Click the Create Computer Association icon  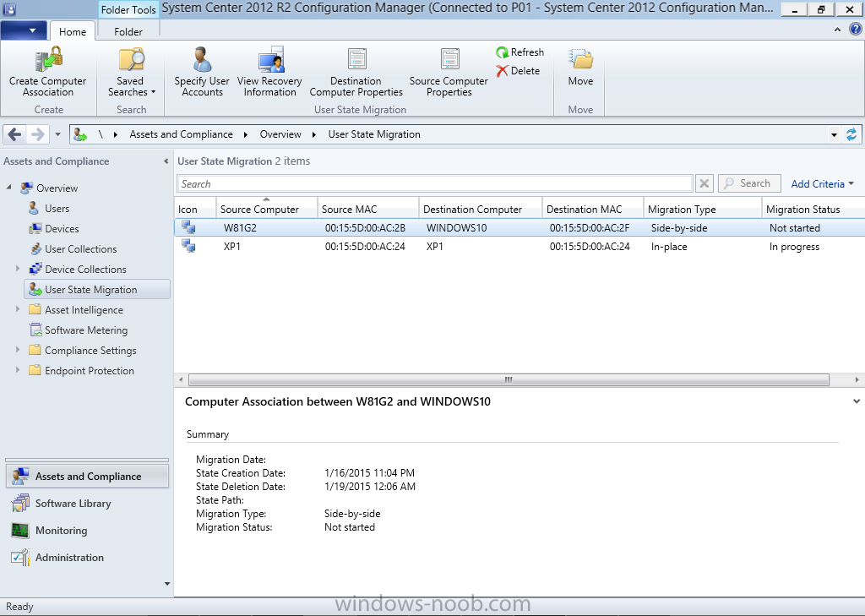(48, 59)
